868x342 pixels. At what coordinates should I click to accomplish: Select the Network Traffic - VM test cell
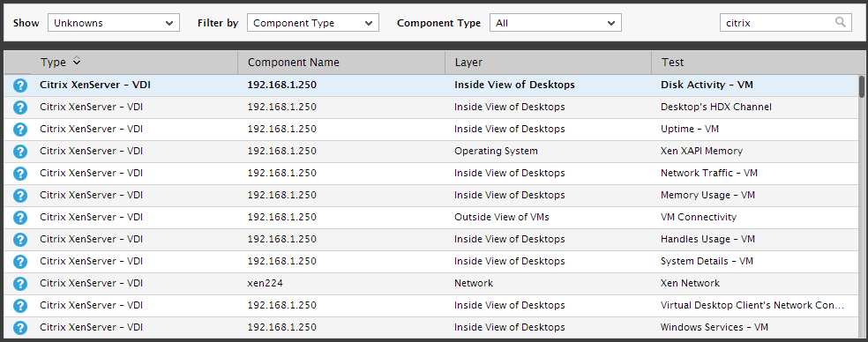click(709, 174)
